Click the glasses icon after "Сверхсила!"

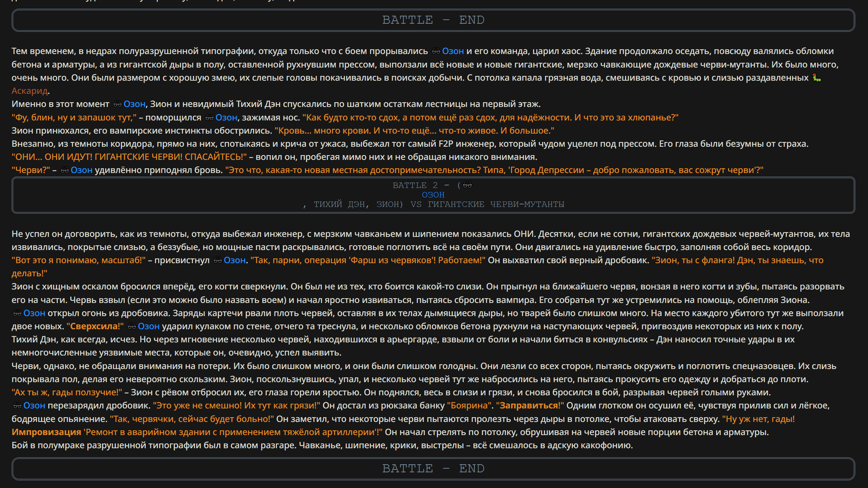(x=132, y=326)
